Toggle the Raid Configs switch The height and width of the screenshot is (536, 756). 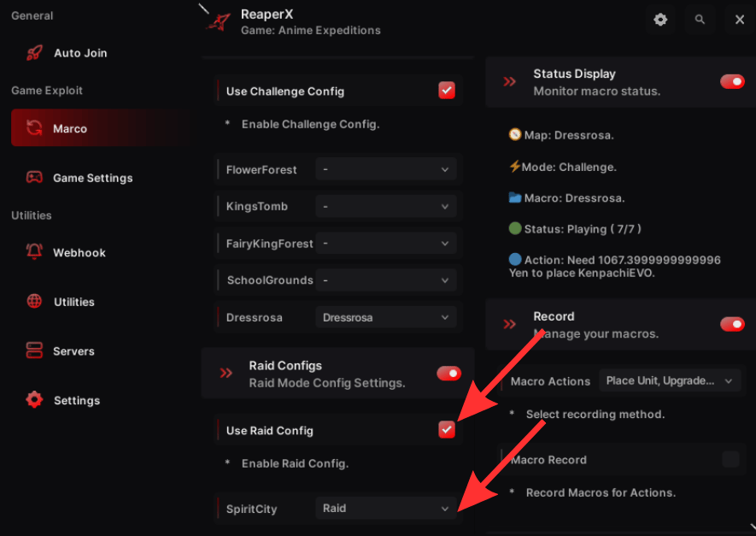click(448, 374)
